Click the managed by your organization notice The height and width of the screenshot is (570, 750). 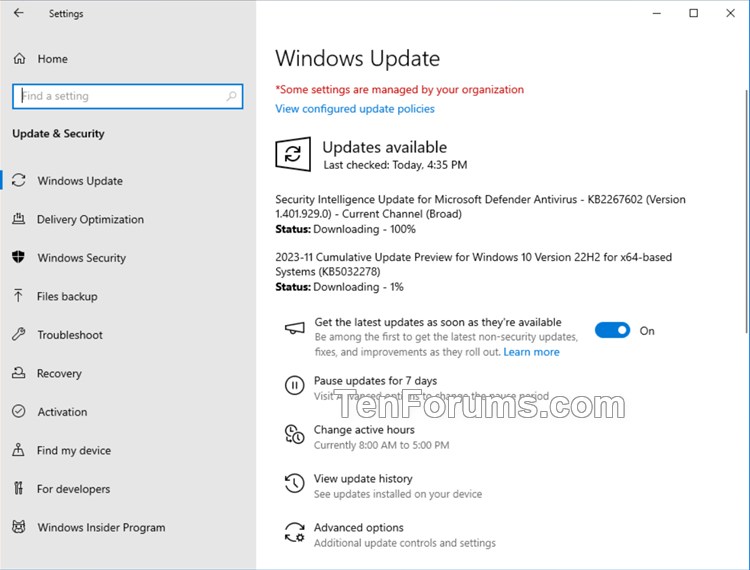tap(399, 89)
